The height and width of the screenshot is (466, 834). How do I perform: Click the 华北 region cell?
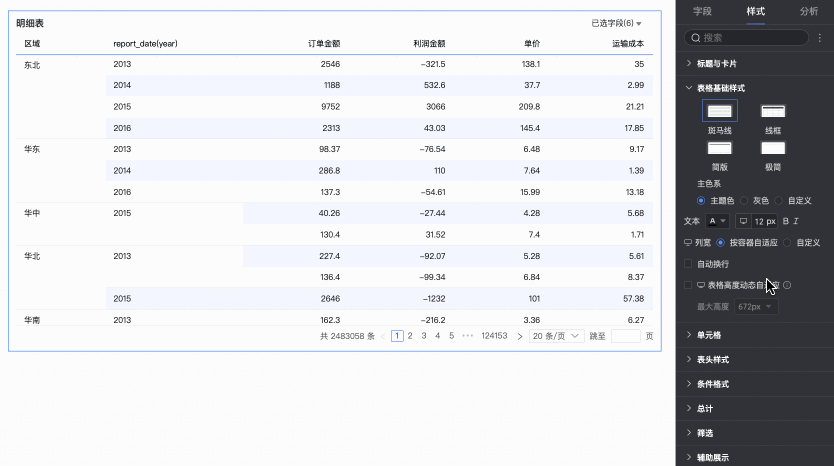pyautogui.click(x=32, y=256)
